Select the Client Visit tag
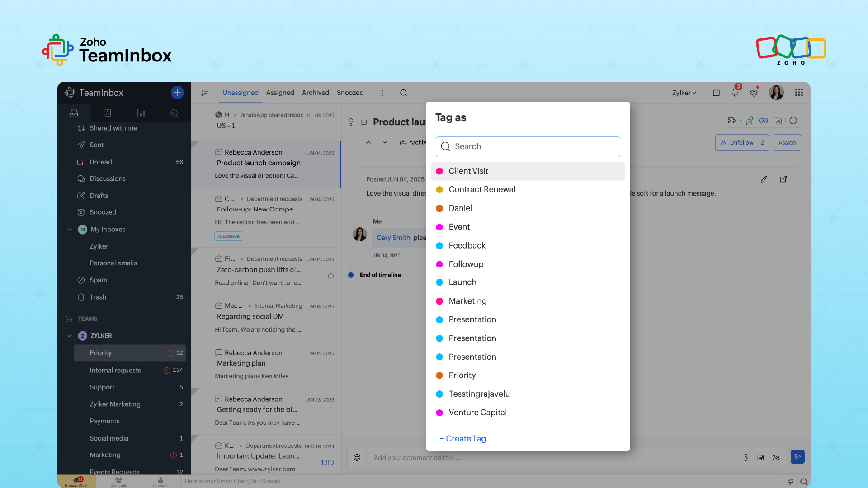This screenshot has width=868, height=488. [x=468, y=171]
